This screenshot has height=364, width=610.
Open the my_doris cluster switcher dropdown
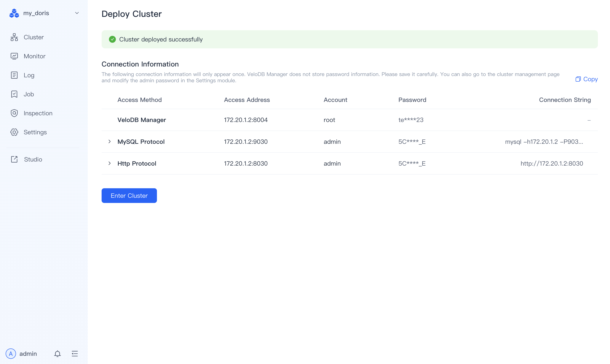tap(77, 13)
